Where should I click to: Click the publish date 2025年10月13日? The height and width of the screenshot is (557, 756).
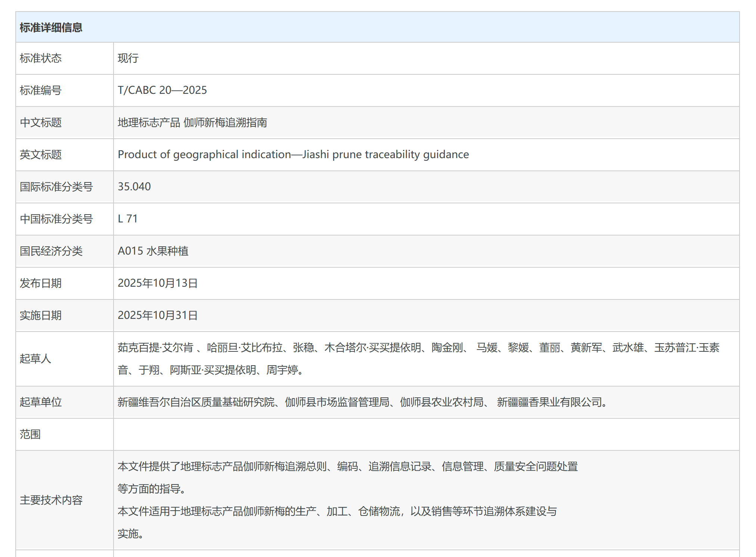(x=157, y=283)
